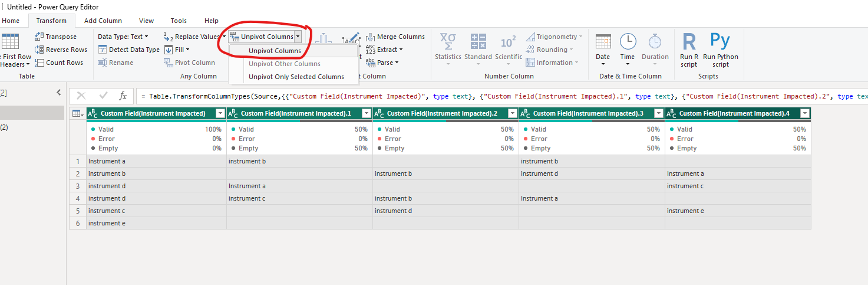Click the Scientific 10² icon
The width and height of the screenshot is (868, 285).
(508, 42)
